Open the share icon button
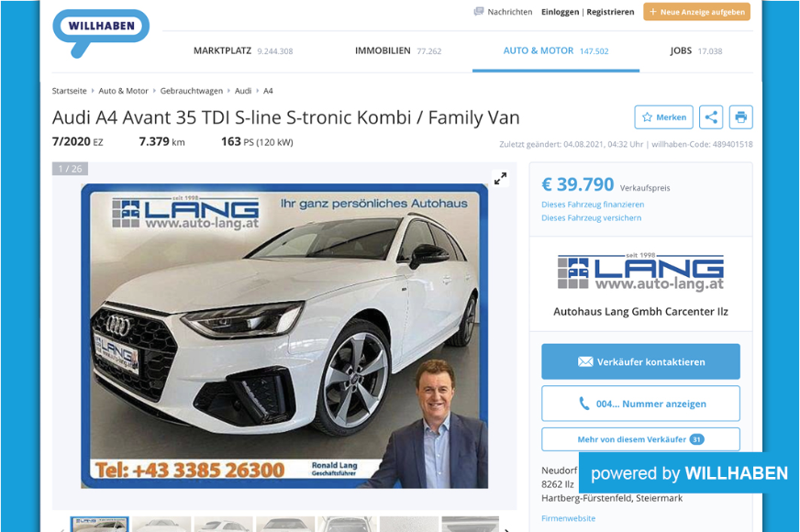The image size is (800, 532). (711, 117)
